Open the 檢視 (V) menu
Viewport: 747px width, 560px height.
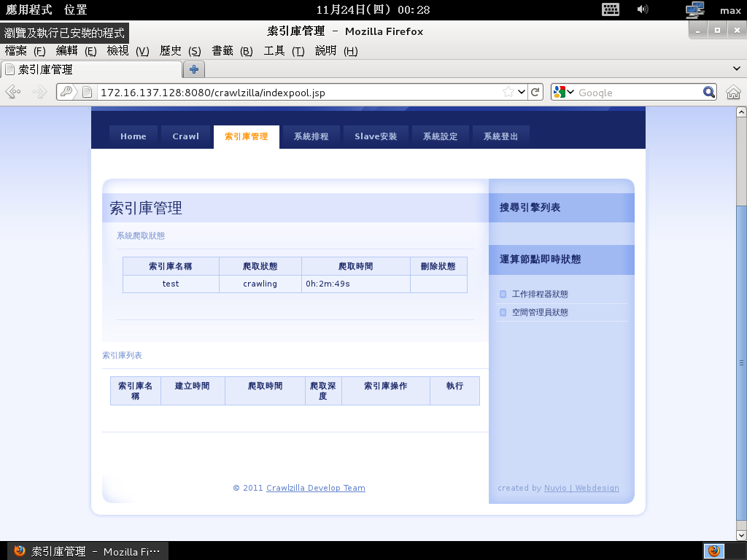pos(128,50)
